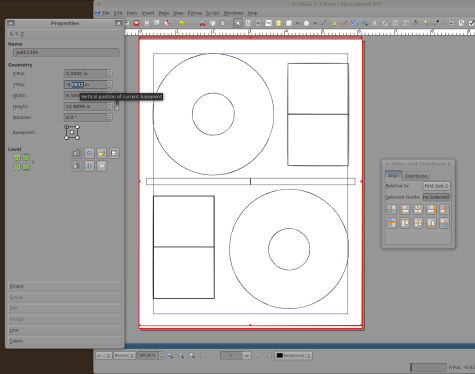Image resolution: width=475 pixels, height=374 pixels.
Task: Set basepoint to bottom-right corner
Action: point(78,138)
